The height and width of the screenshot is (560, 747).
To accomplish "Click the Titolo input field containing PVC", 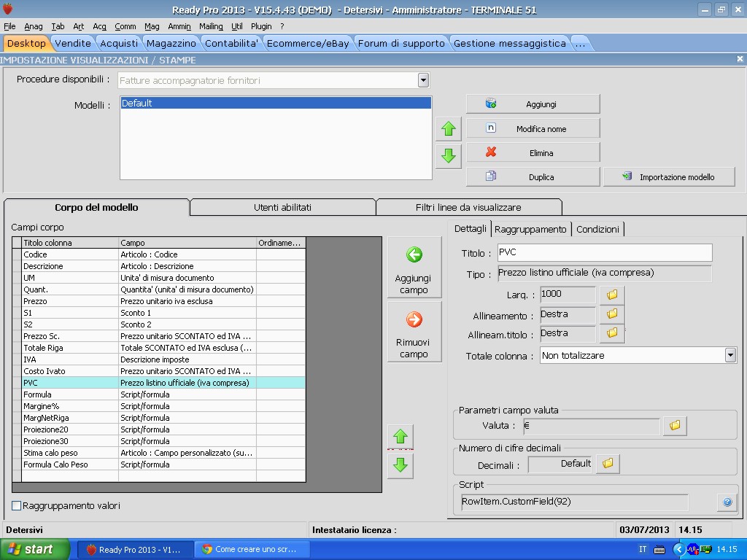I will tap(605, 252).
